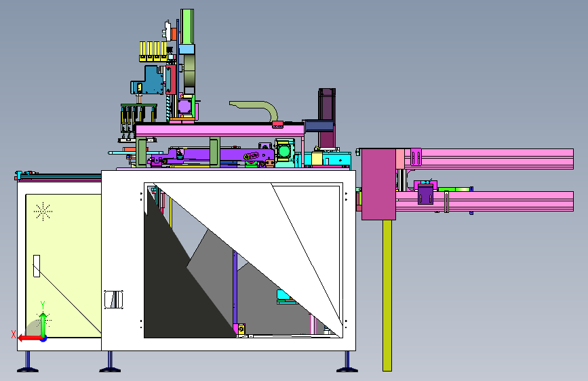Select the leftmost blue leveling foot
The width and height of the screenshot is (588, 381).
[28, 362]
